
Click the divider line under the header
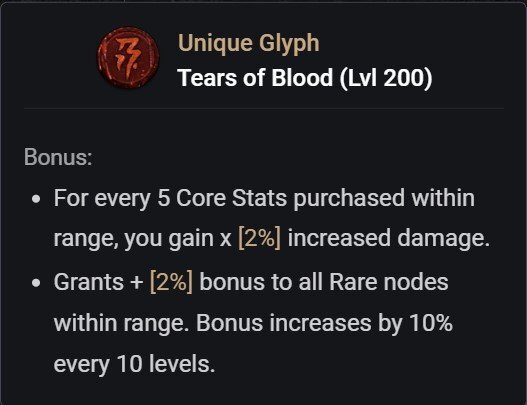[264, 109]
